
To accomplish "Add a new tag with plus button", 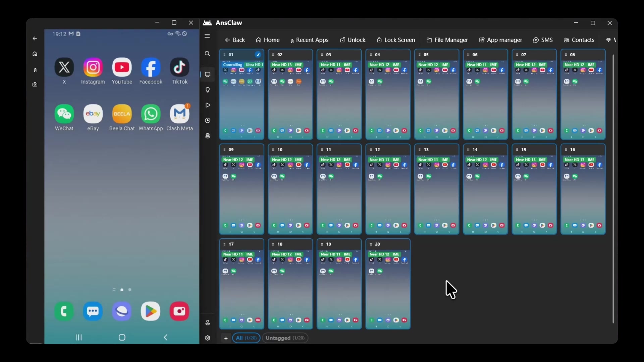I will point(226,338).
